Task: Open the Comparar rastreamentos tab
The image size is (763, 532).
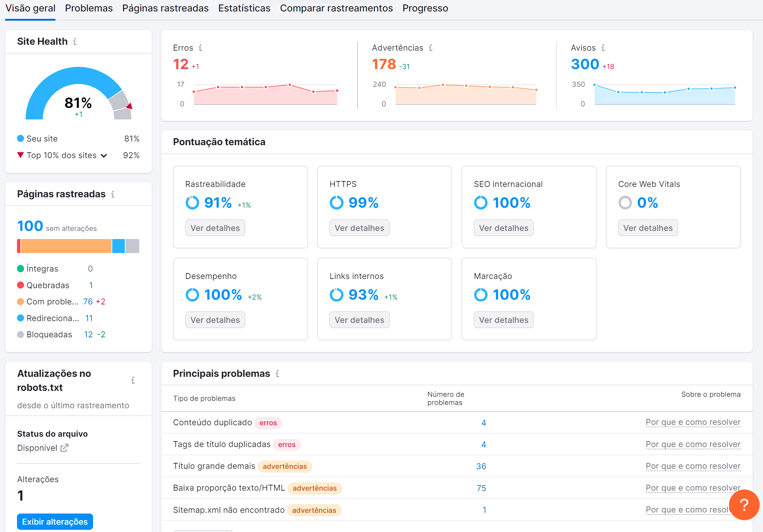Action: [x=336, y=8]
